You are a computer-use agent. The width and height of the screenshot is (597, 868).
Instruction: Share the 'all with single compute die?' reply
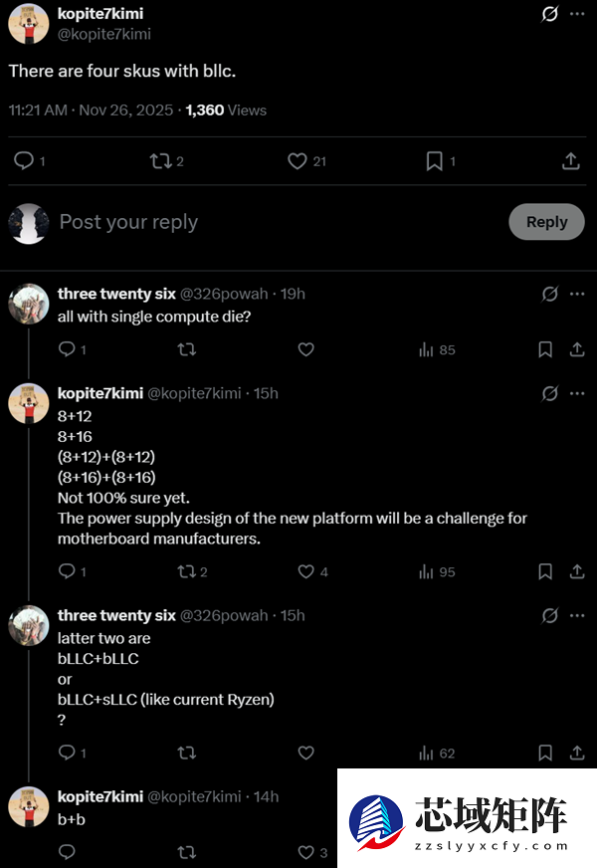coord(577,349)
